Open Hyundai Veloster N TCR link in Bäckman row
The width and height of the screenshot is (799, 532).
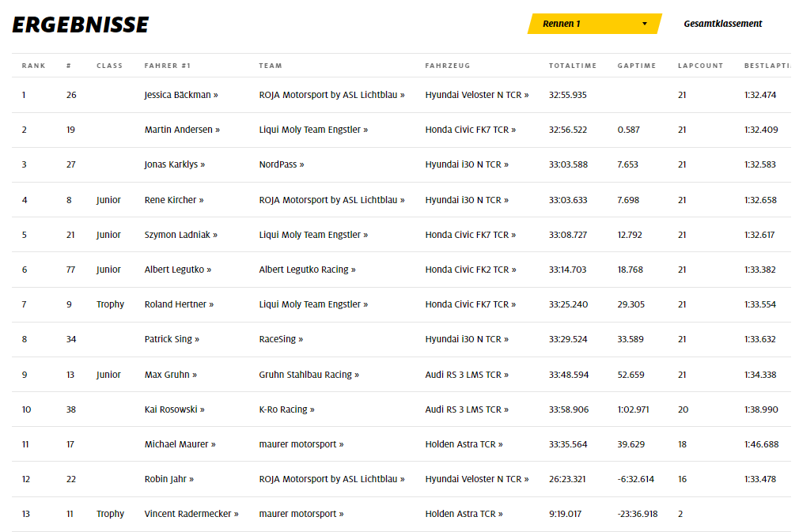477,95
